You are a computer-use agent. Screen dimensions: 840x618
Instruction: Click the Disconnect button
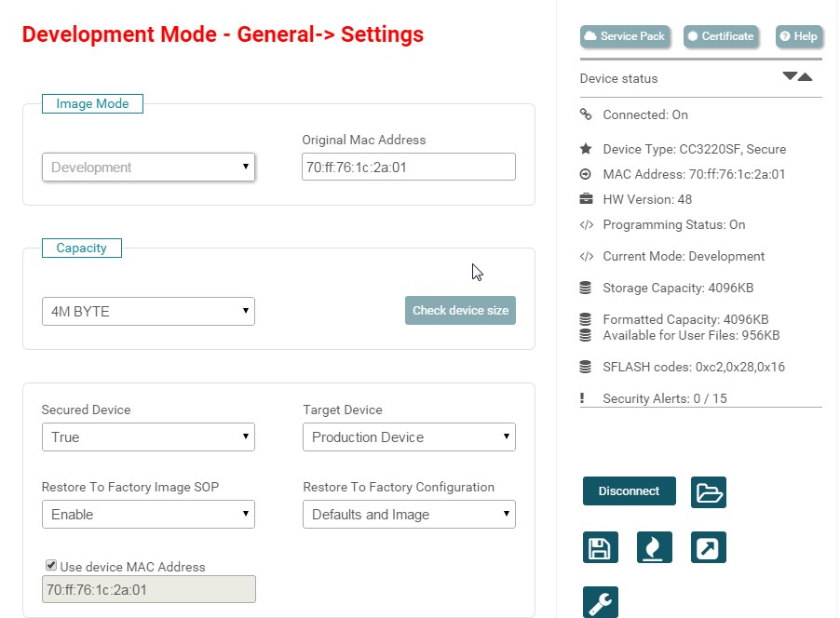(629, 491)
